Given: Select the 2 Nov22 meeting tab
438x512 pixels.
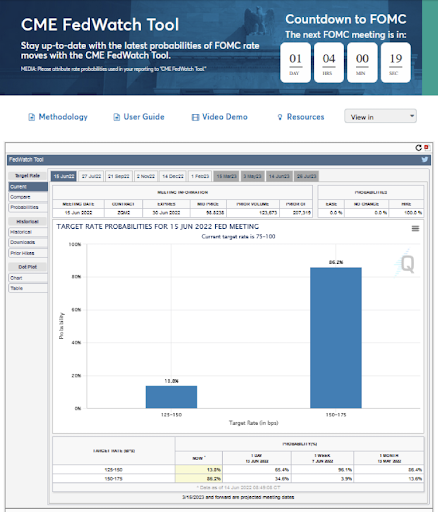Looking at the screenshot, I should coord(146,176).
